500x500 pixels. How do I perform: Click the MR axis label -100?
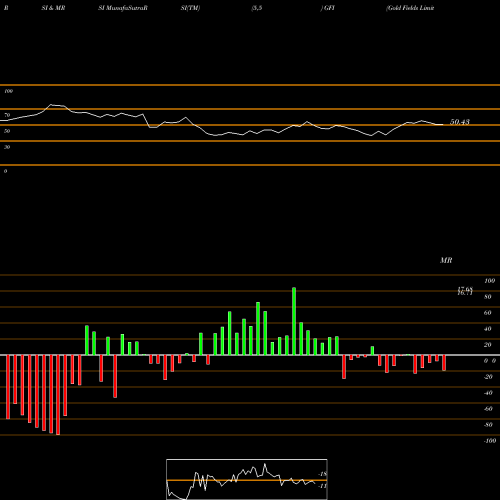[490, 441]
